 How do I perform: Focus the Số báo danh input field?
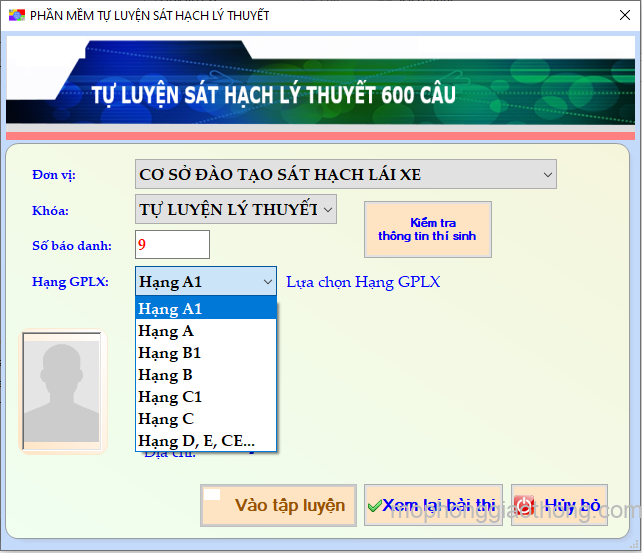pyautogui.click(x=172, y=244)
